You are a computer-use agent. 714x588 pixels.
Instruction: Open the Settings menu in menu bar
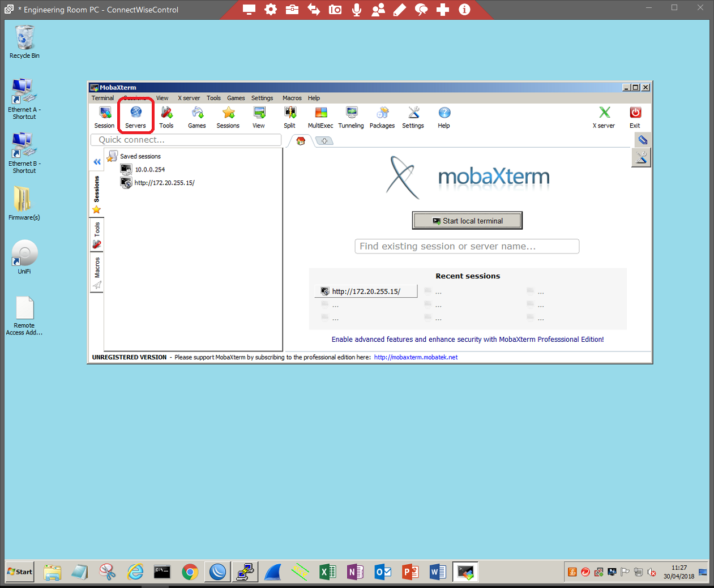coord(262,98)
